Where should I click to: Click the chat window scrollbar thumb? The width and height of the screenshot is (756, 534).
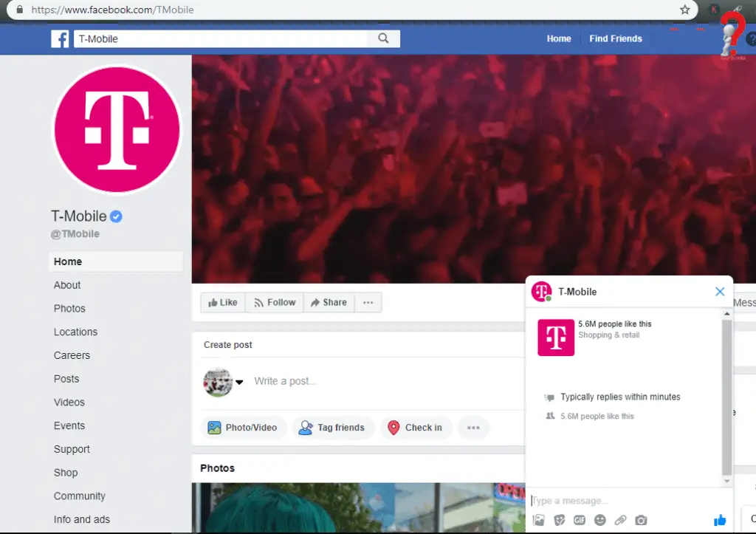727,397
